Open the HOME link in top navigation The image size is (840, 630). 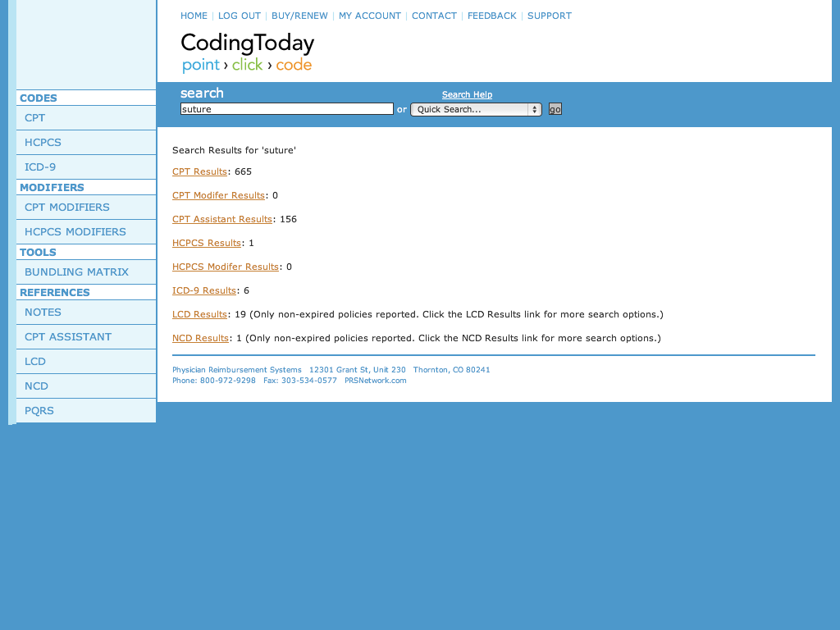[x=194, y=16]
